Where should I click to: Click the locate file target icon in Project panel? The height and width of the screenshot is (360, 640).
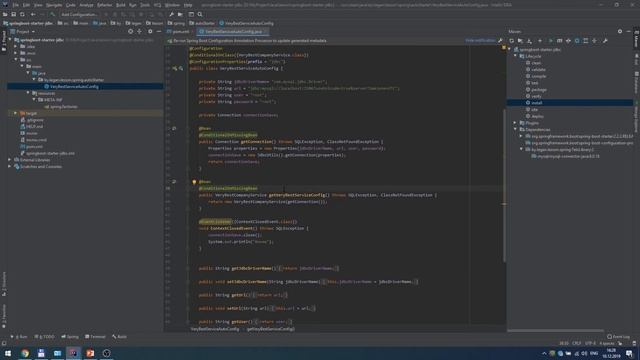[131, 31]
